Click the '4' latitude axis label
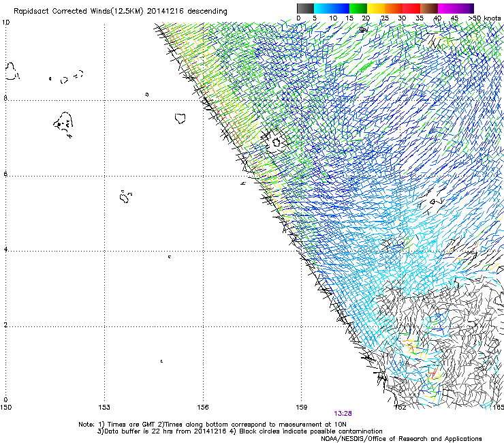The width and height of the screenshot is (504, 443). tap(5, 249)
